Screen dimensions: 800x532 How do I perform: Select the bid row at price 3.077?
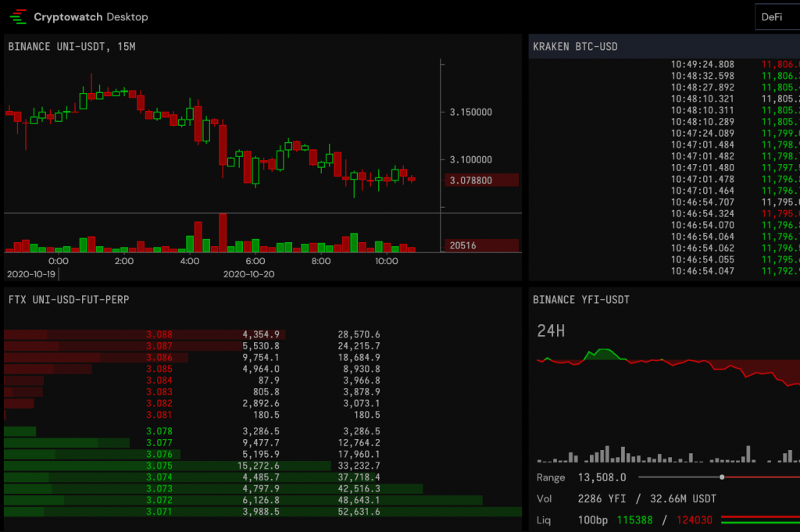click(x=262, y=443)
